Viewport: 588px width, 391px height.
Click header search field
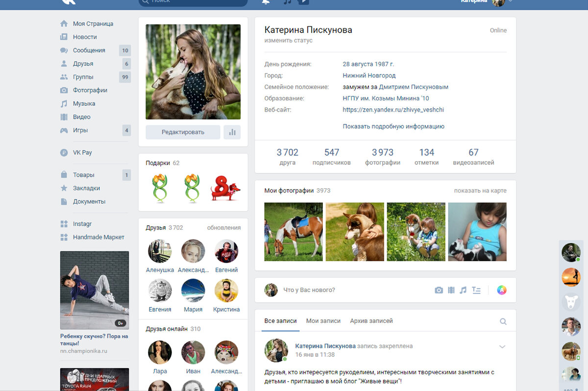point(193,1)
